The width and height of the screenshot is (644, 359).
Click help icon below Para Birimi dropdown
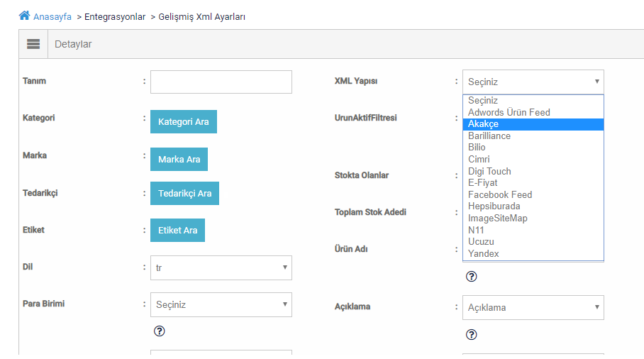(160, 331)
